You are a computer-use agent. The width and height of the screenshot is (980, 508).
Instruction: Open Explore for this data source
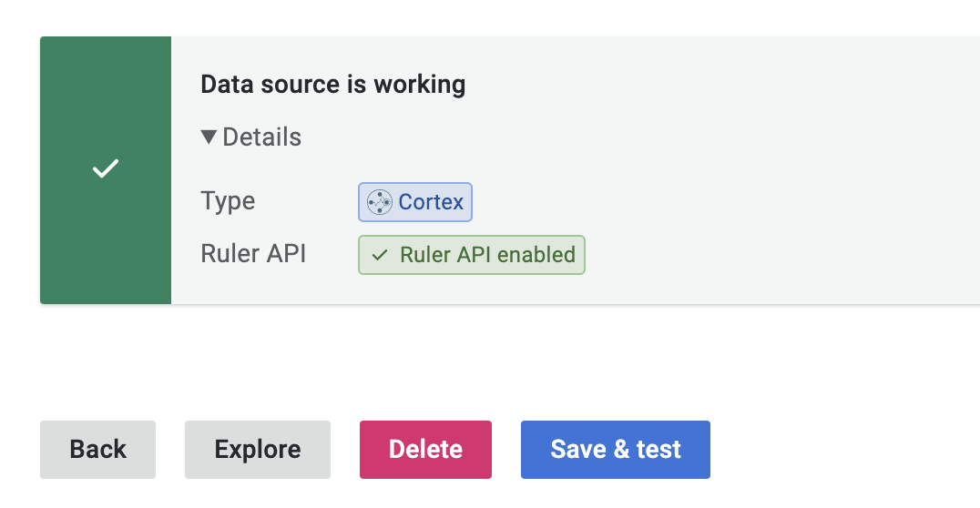(258, 449)
